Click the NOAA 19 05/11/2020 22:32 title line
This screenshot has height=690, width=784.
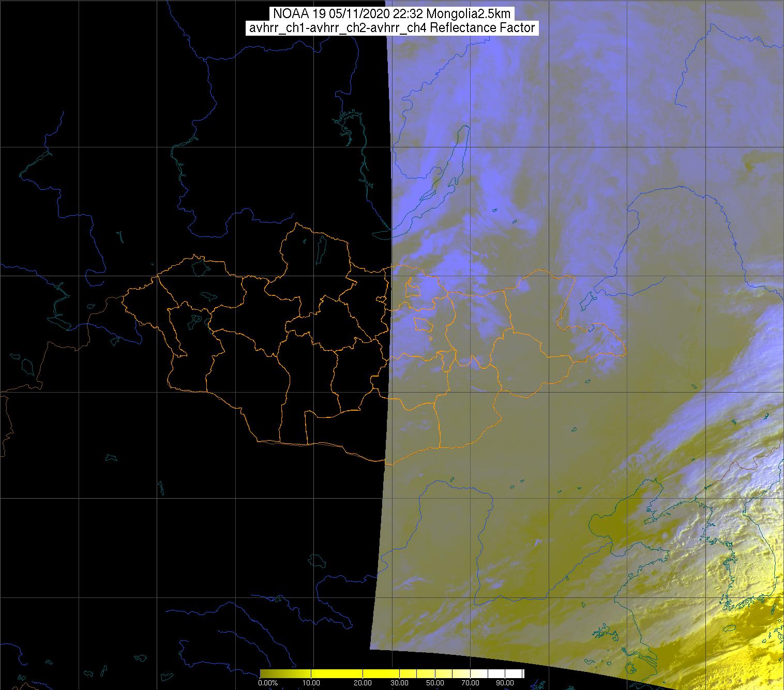coord(391,14)
